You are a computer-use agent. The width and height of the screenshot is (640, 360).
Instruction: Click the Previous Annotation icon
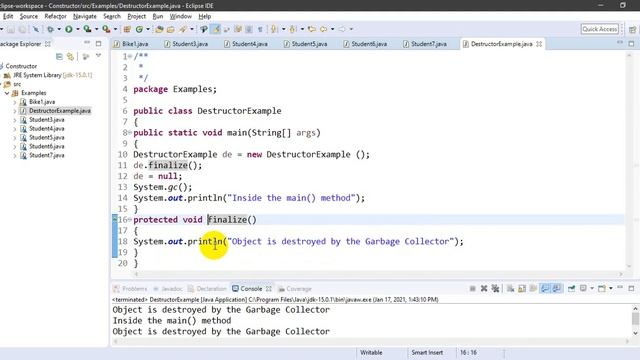[x=292, y=29]
